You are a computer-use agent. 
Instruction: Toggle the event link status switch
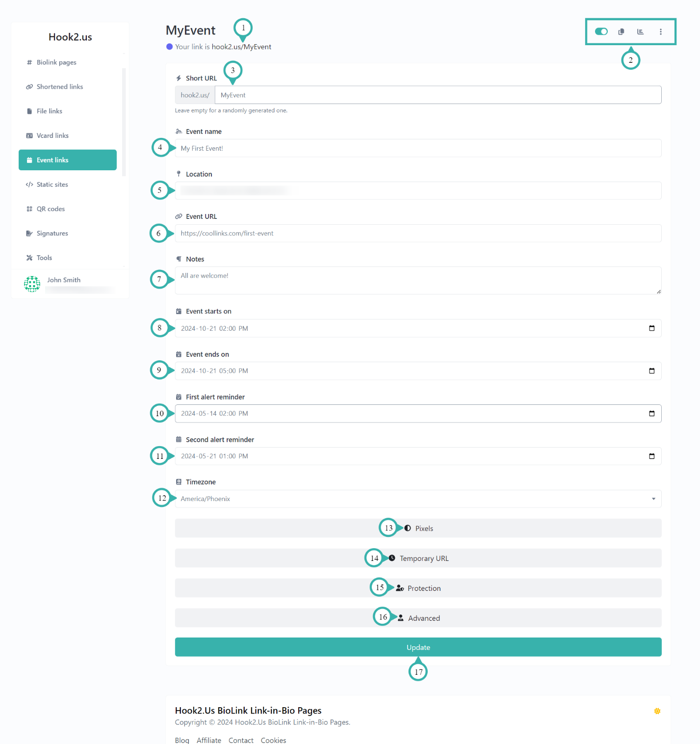point(601,31)
